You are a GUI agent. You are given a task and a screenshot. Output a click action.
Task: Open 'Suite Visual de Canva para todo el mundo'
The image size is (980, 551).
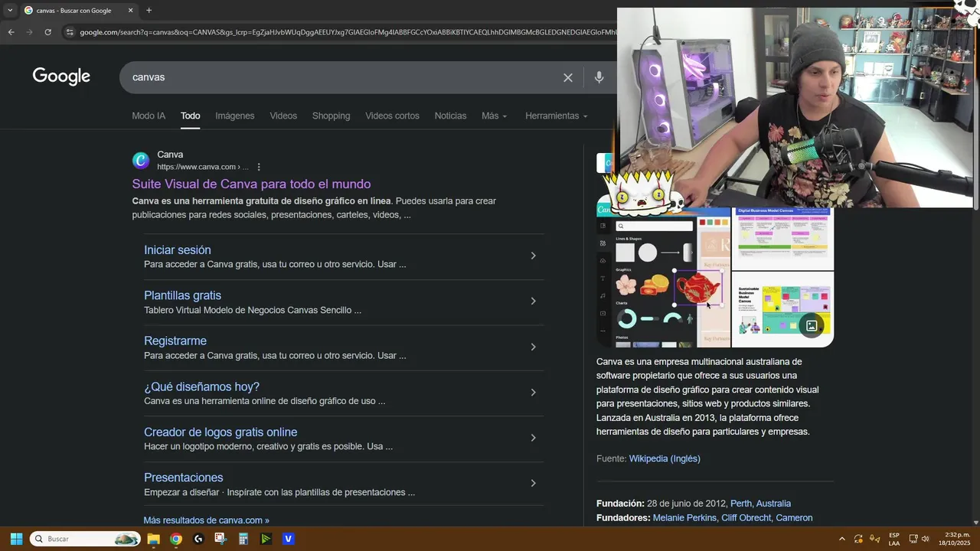251,184
